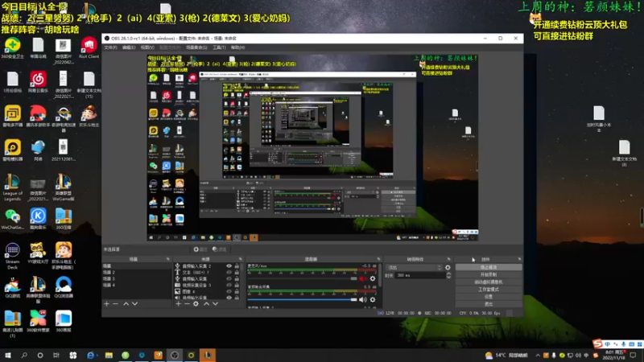Set 麦克风/Aux volume slider handle
Image resolution: width=644 pixels, height=362 pixels.
pos(353,278)
